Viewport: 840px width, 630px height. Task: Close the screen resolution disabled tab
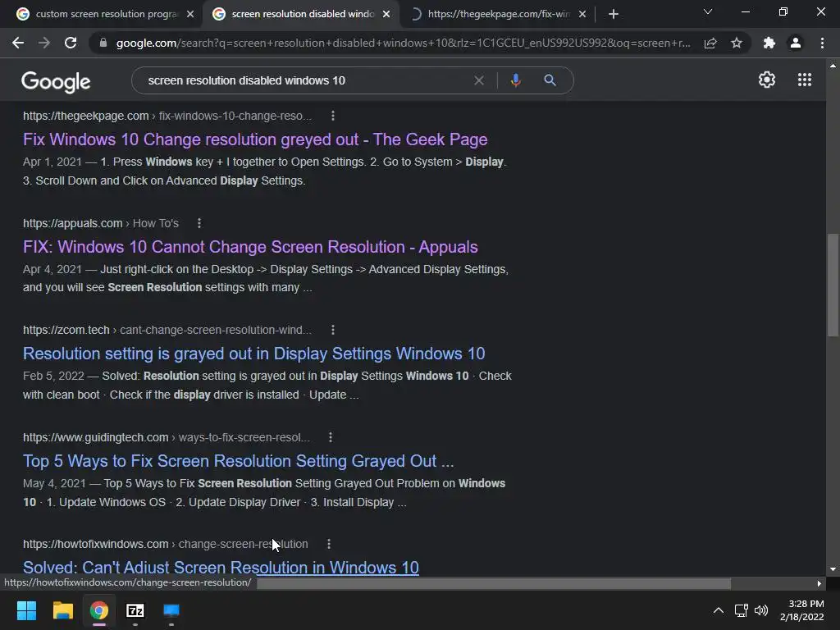(x=386, y=14)
